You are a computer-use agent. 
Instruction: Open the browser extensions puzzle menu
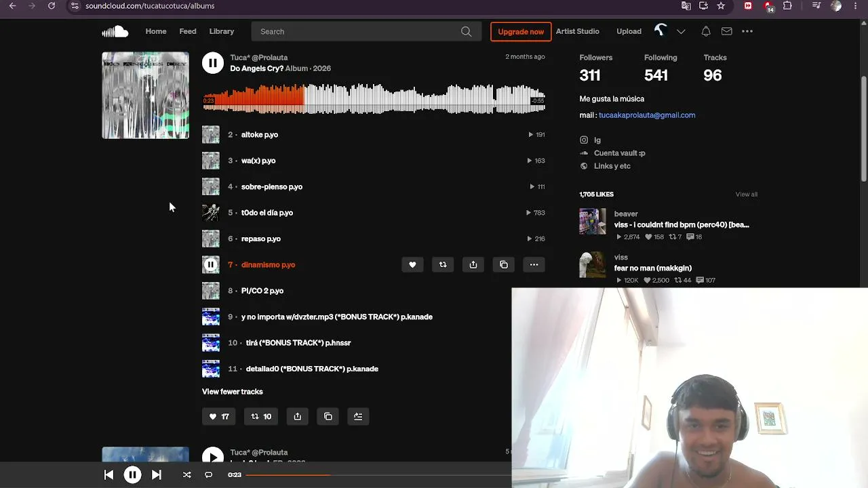coord(787,6)
